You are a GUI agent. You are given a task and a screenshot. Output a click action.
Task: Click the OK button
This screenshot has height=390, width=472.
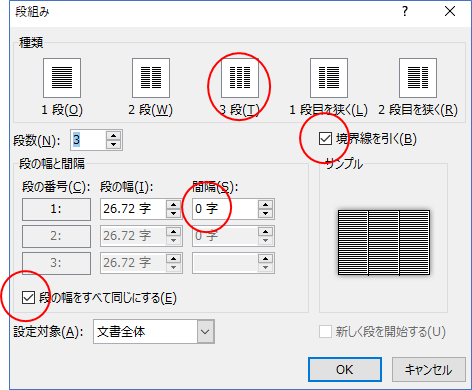pos(345,370)
